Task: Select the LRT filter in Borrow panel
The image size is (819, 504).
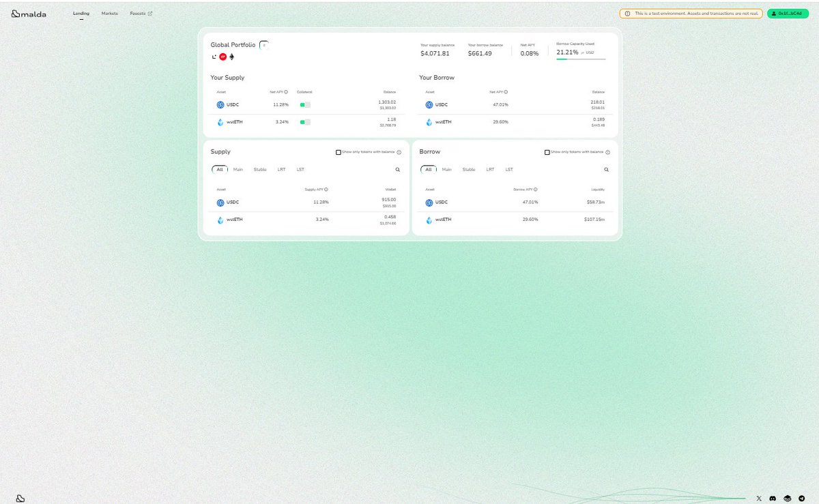Action: (x=490, y=169)
